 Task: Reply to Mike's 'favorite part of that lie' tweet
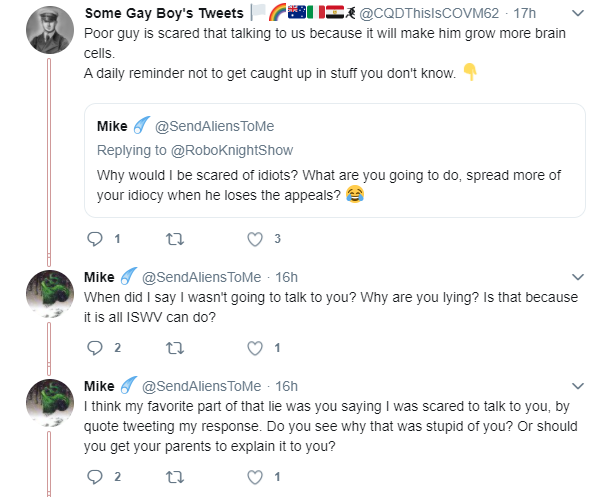pos(95,477)
